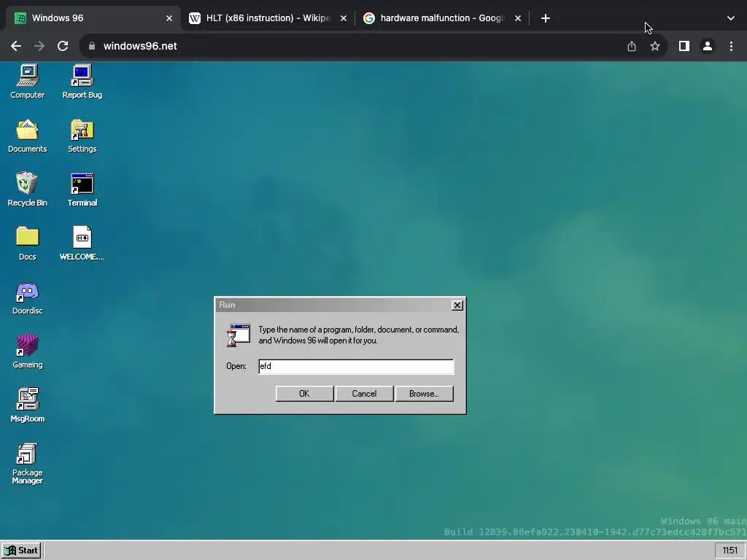Expand the tab search dropdown arrow
This screenshot has height=560, width=747.
coord(731,18)
